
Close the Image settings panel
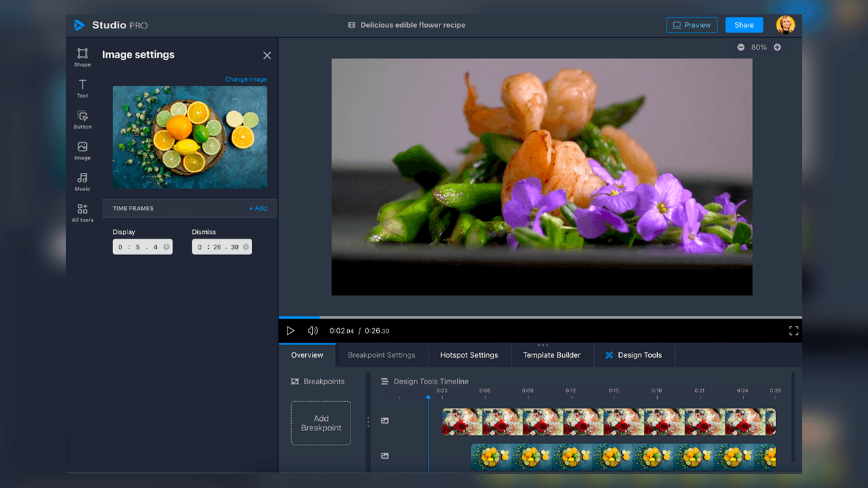[x=267, y=56]
